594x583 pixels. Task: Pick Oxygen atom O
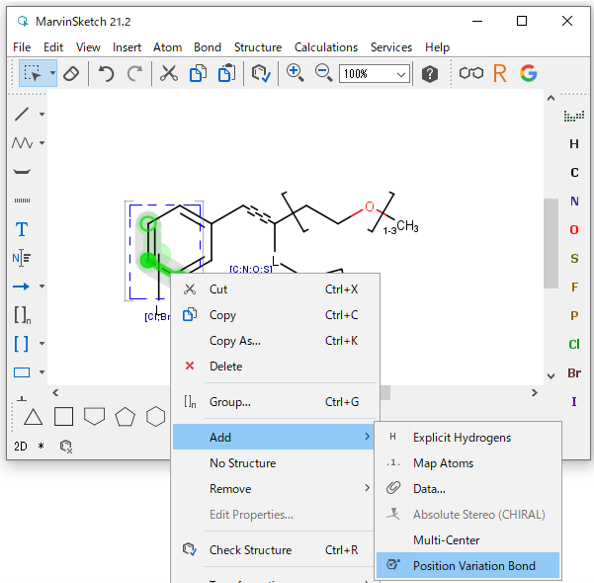[x=574, y=230]
